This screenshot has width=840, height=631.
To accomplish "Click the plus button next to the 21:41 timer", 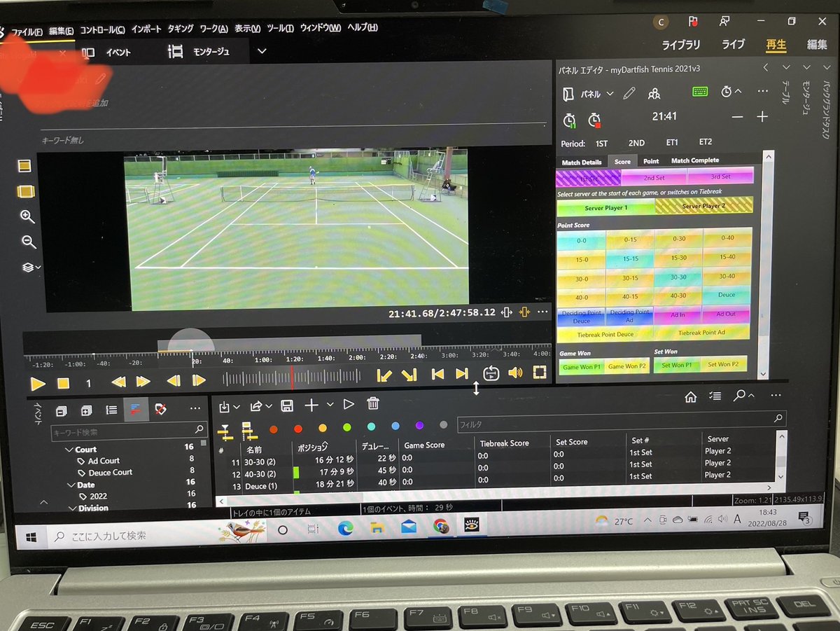I will (x=762, y=117).
